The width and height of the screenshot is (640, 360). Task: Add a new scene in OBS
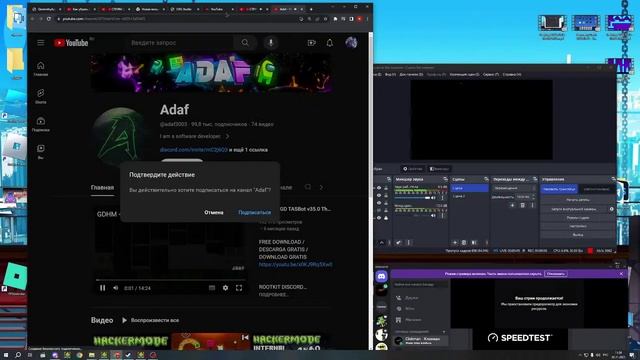point(455,242)
